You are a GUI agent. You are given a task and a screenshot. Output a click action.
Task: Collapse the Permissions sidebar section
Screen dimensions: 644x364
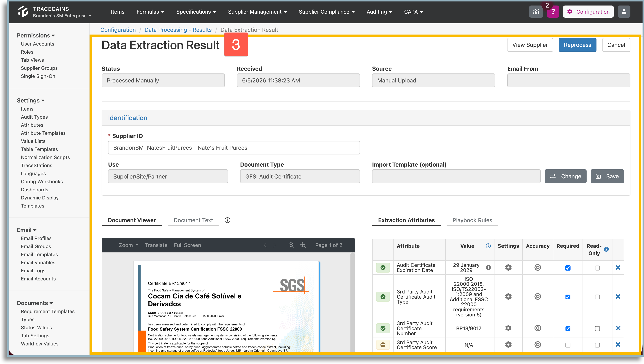click(36, 35)
